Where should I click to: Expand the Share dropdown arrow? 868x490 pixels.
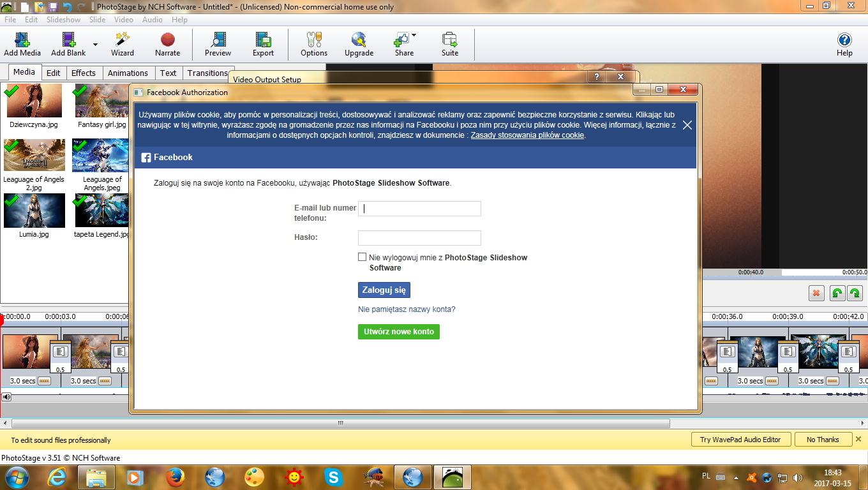coord(414,35)
